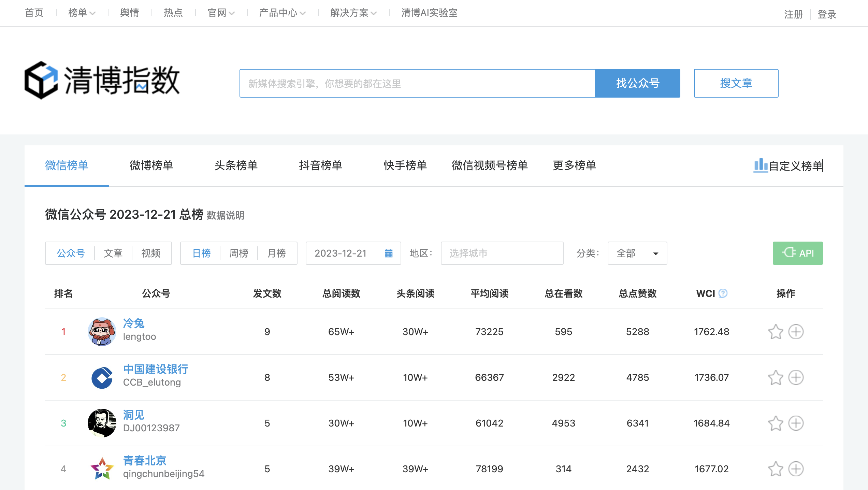Go to 首页 in the top navigation
The image size is (868, 490).
(x=34, y=13)
